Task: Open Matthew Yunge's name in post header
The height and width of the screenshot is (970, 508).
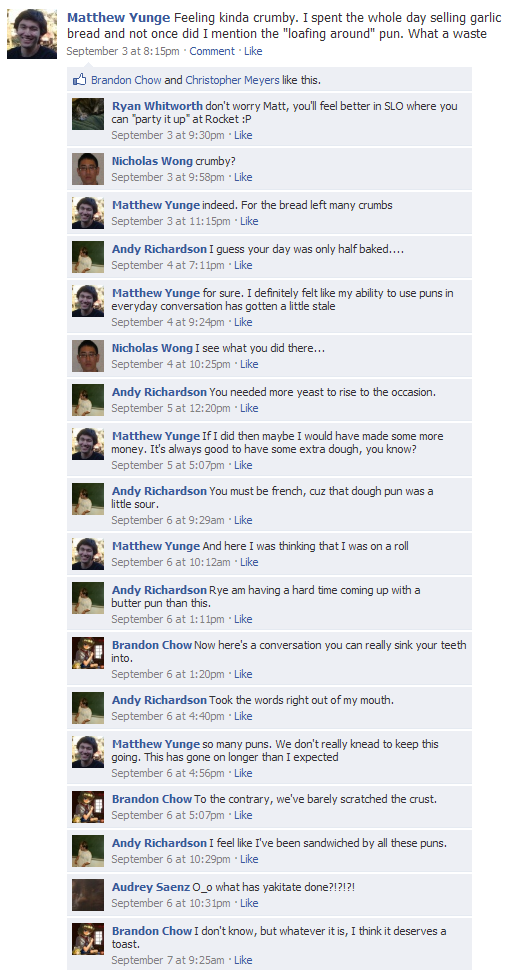Action: (x=119, y=18)
